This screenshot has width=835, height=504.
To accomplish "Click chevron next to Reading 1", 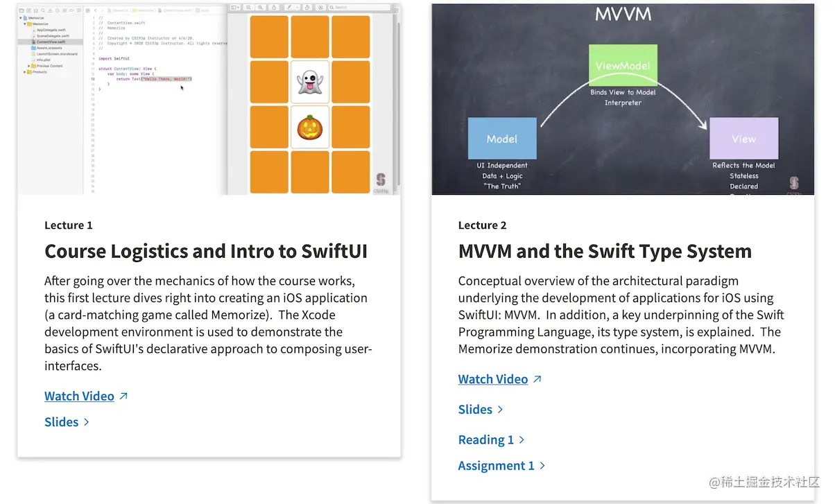I will coord(522,440).
